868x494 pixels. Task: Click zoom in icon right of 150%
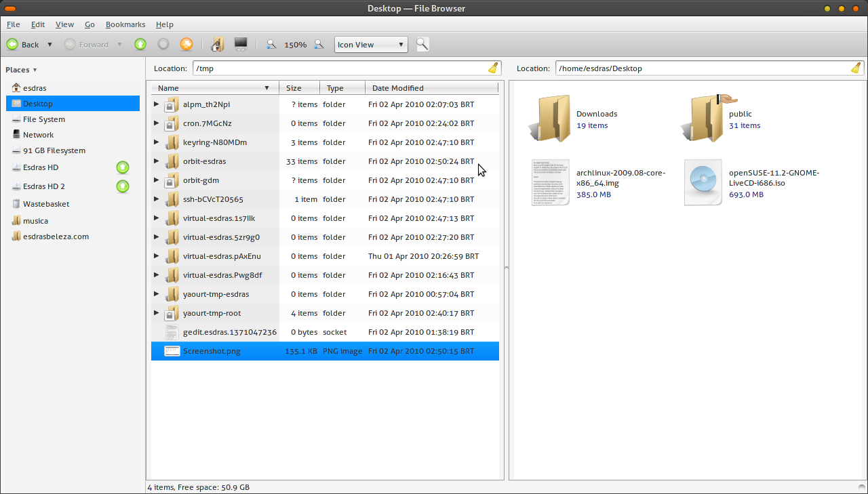319,45
